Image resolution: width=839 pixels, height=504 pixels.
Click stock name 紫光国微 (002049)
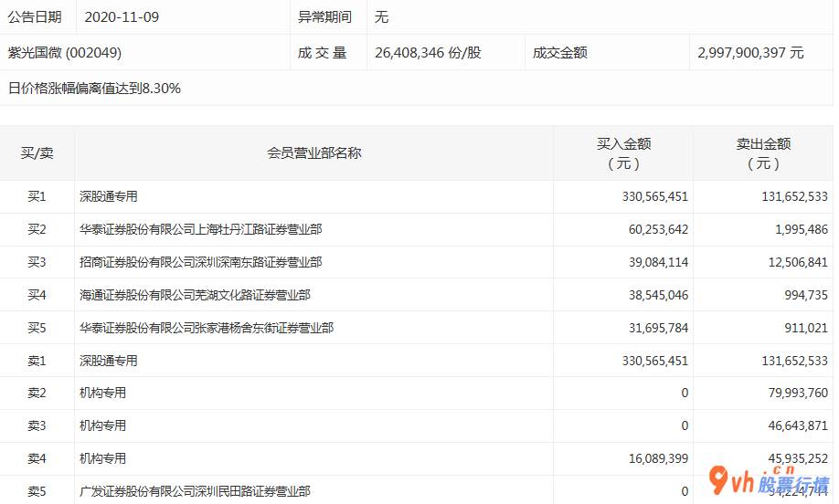(64, 52)
